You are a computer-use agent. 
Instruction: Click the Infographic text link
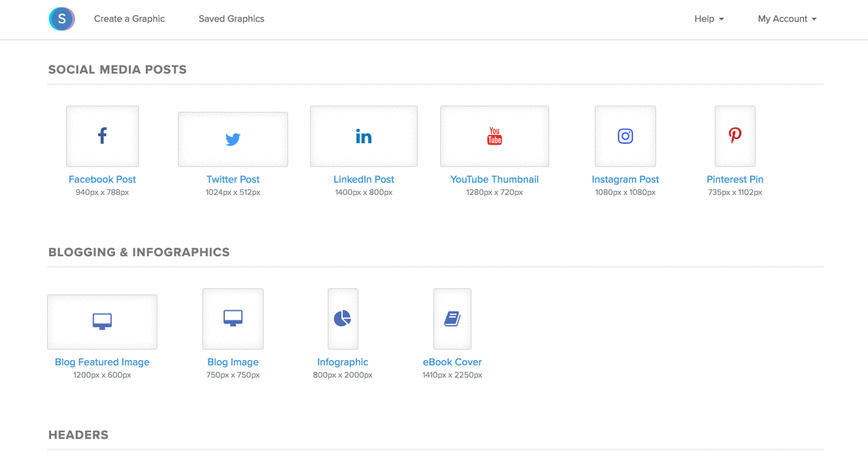[343, 362]
